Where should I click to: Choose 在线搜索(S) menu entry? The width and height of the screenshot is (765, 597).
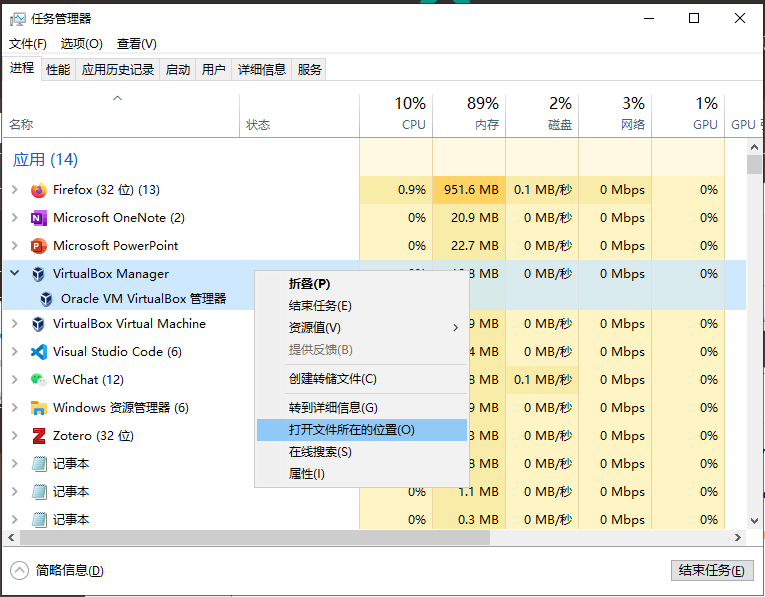[x=361, y=452]
